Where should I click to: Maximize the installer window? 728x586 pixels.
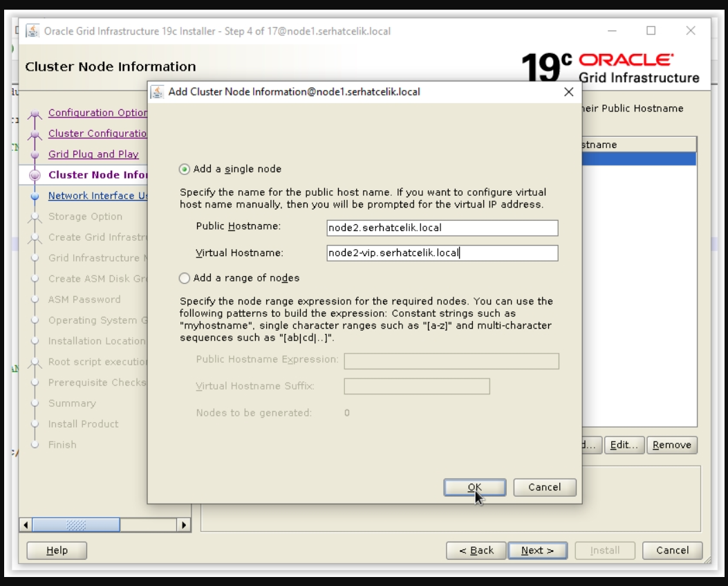tap(651, 30)
